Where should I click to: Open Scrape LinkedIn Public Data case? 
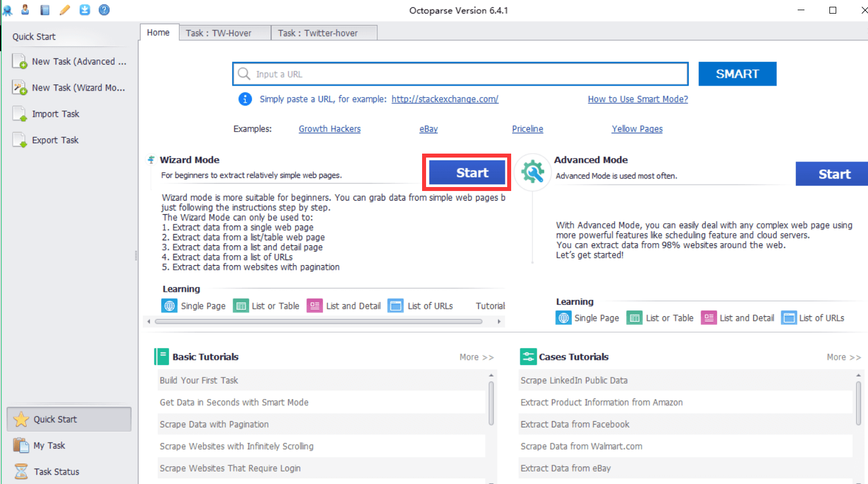(x=685, y=380)
